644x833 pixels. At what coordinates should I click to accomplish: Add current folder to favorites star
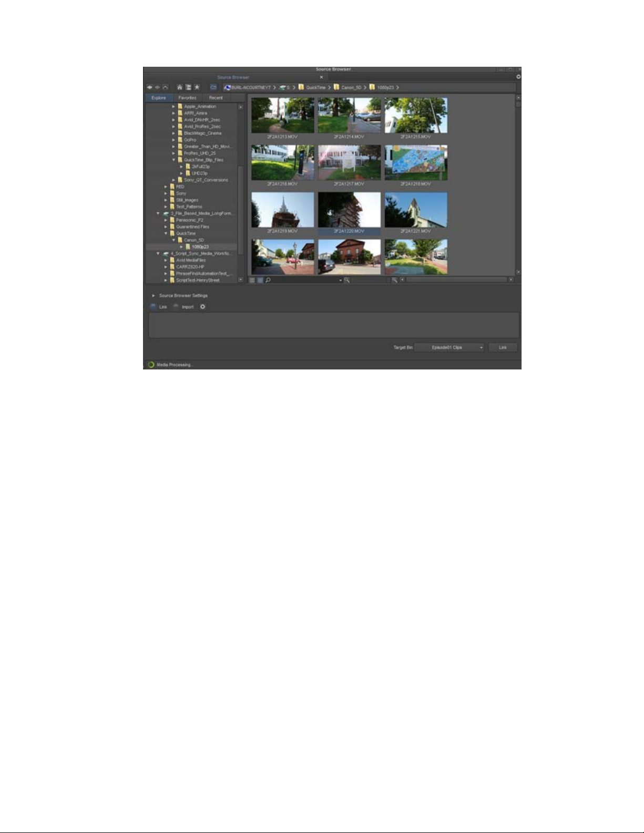[197, 87]
